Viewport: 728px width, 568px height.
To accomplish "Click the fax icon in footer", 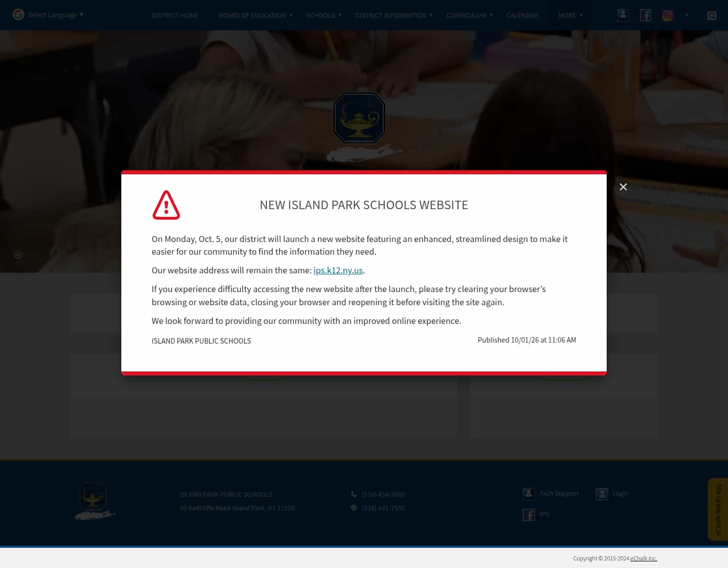I will coord(354,508).
